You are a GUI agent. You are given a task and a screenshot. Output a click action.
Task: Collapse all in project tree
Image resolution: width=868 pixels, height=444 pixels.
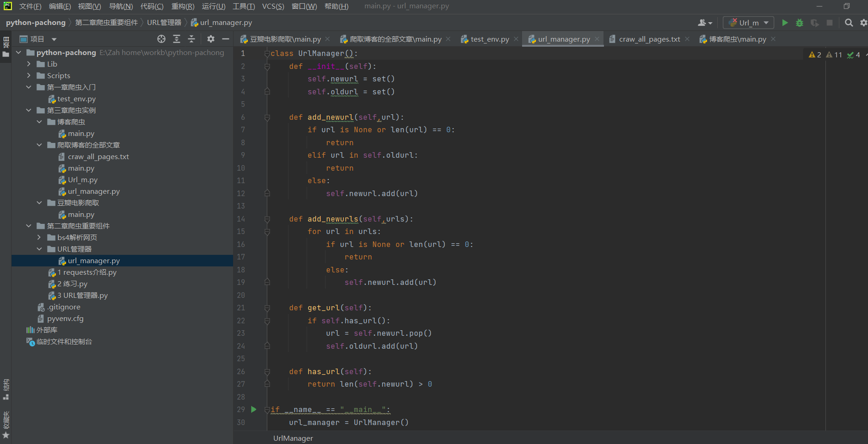click(191, 39)
